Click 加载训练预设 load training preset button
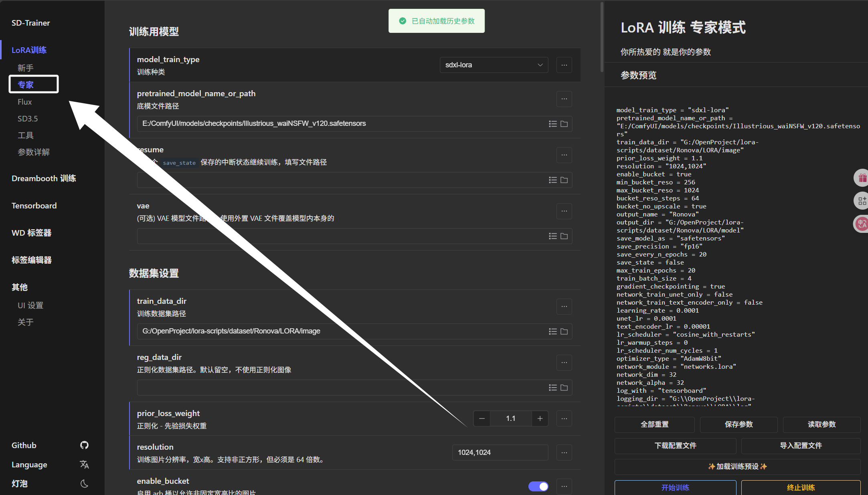Viewport: 868px width, 495px height. click(x=737, y=467)
